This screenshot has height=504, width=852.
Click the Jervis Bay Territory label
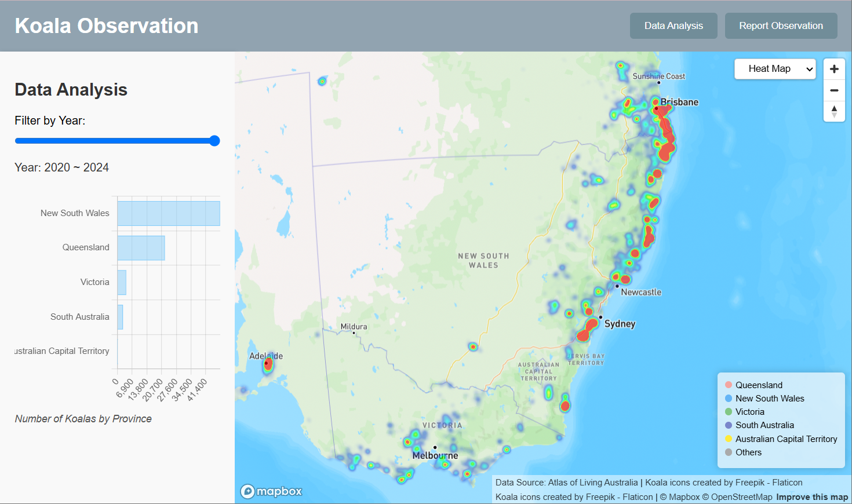coord(586,359)
